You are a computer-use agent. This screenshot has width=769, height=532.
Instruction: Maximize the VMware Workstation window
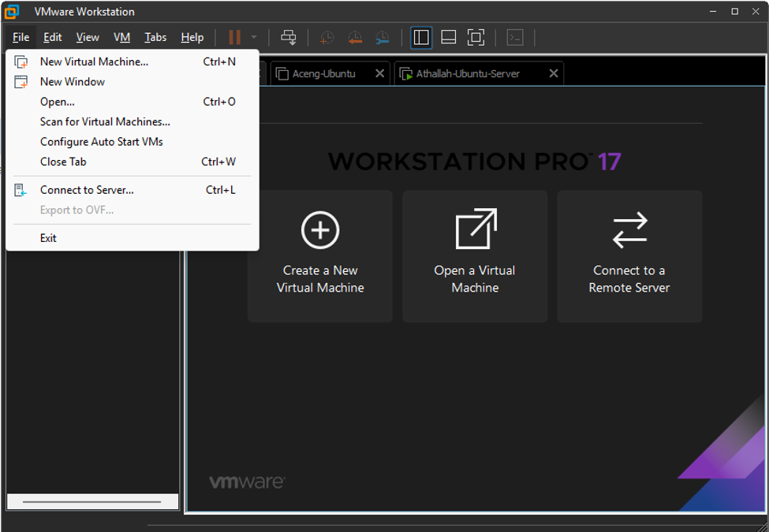pos(734,11)
